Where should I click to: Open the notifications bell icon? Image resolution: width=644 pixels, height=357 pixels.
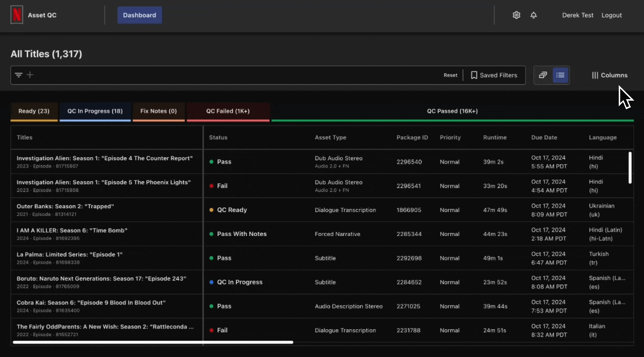pyautogui.click(x=534, y=15)
